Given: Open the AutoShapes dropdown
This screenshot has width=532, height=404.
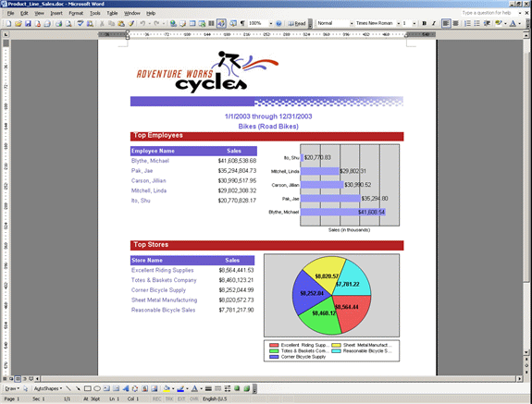Looking at the screenshot, I should (48, 388).
